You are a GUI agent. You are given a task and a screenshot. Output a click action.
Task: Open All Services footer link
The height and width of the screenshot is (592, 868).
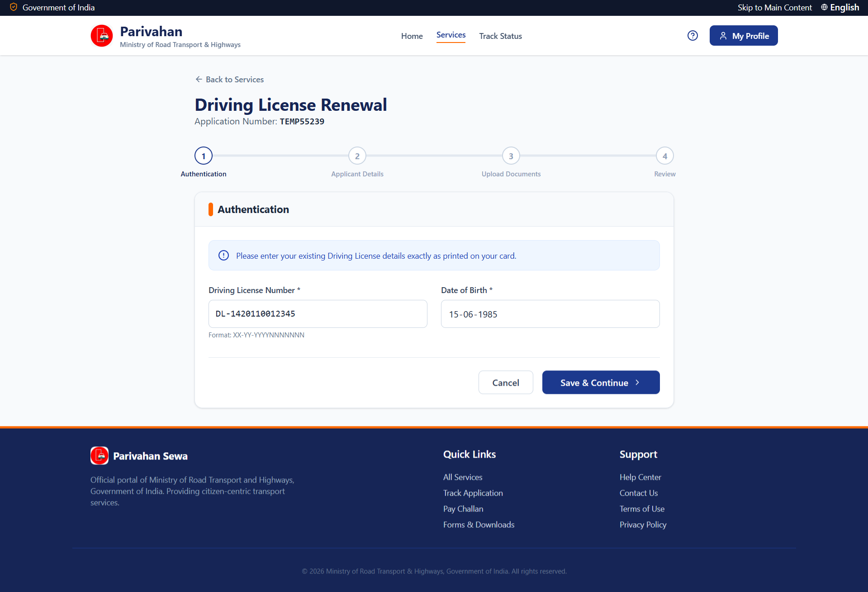pyautogui.click(x=463, y=477)
